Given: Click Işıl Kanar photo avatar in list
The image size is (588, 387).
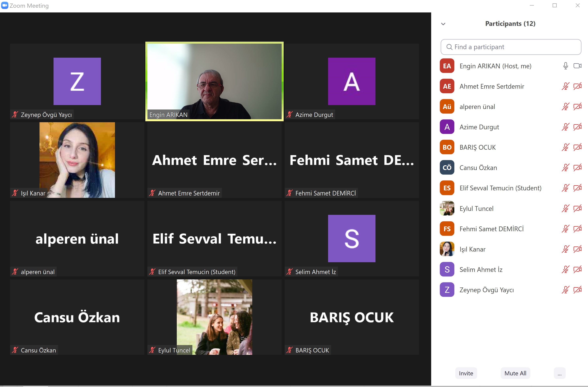Looking at the screenshot, I should point(447,249).
